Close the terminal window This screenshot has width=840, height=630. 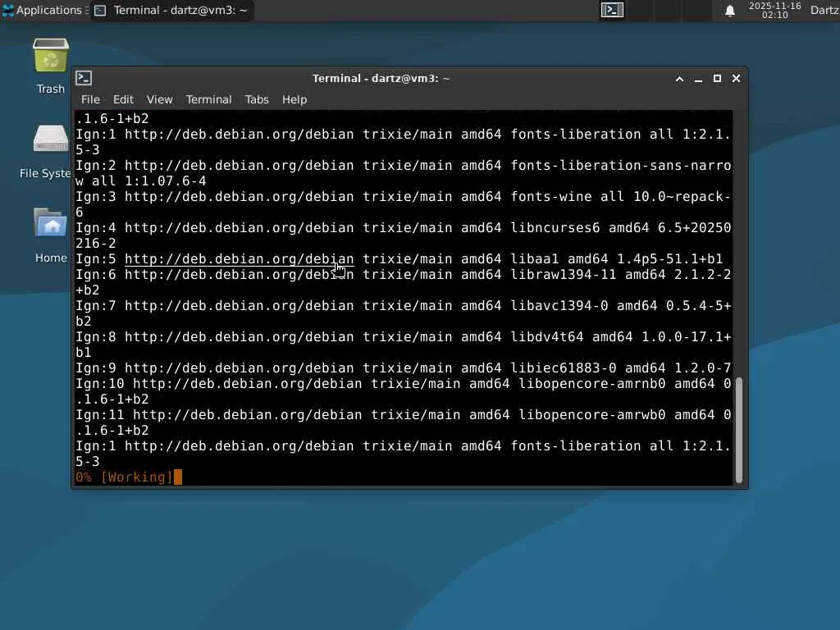point(736,79)
